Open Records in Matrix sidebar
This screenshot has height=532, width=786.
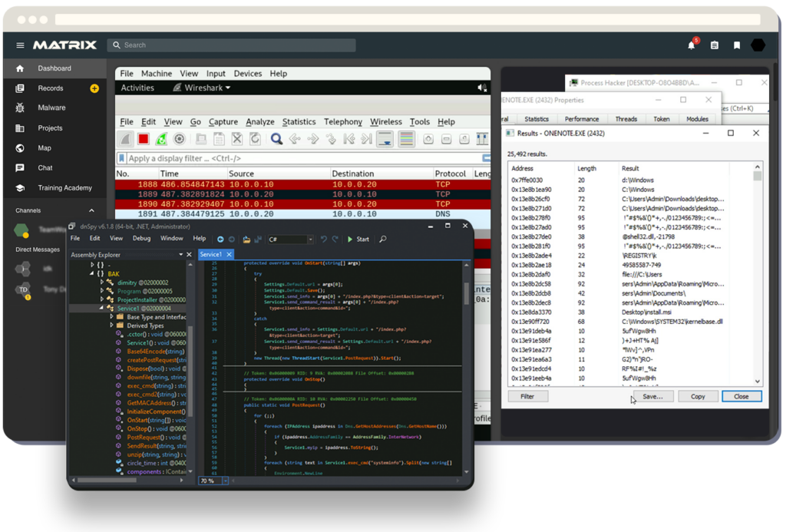point(50,88)
